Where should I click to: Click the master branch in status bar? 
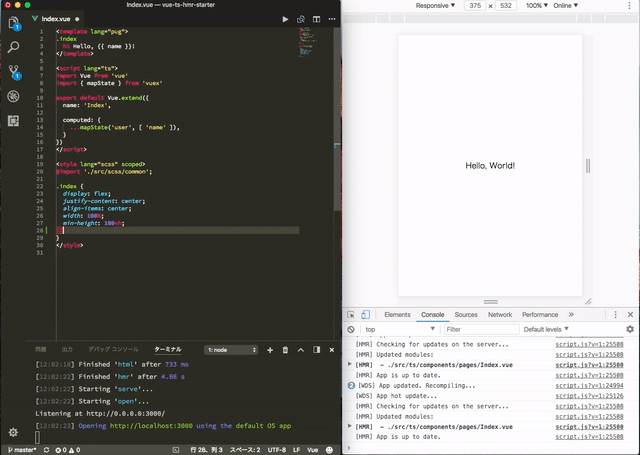click(22, 450)
